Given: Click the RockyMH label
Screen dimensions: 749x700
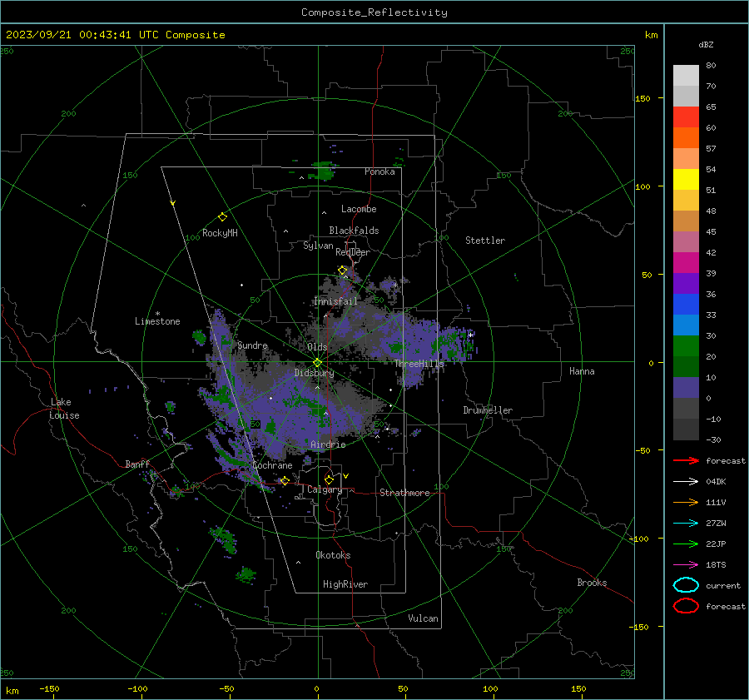Looking at the screenshot, I should 220,233.
